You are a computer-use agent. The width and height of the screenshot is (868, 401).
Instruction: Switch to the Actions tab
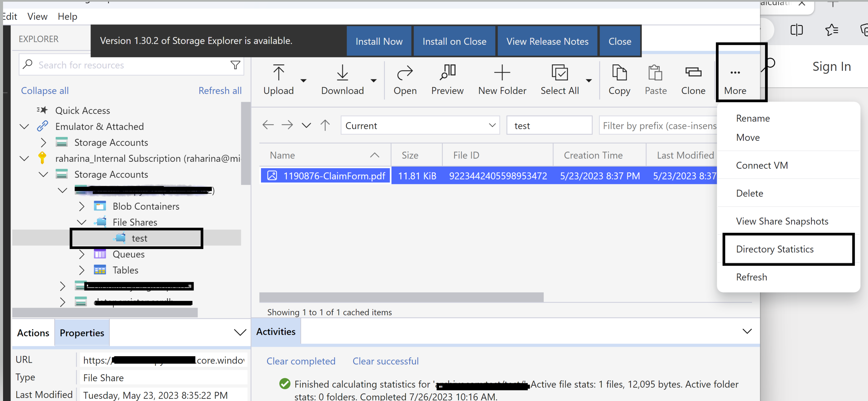click(33, 333)
